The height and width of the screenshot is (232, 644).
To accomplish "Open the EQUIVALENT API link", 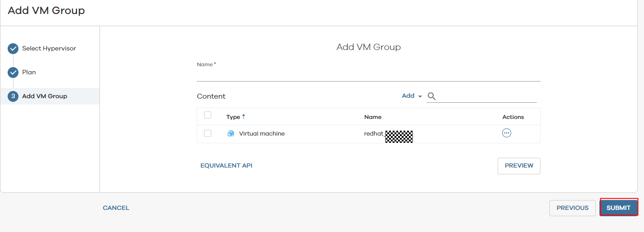I will pos(226,166).
